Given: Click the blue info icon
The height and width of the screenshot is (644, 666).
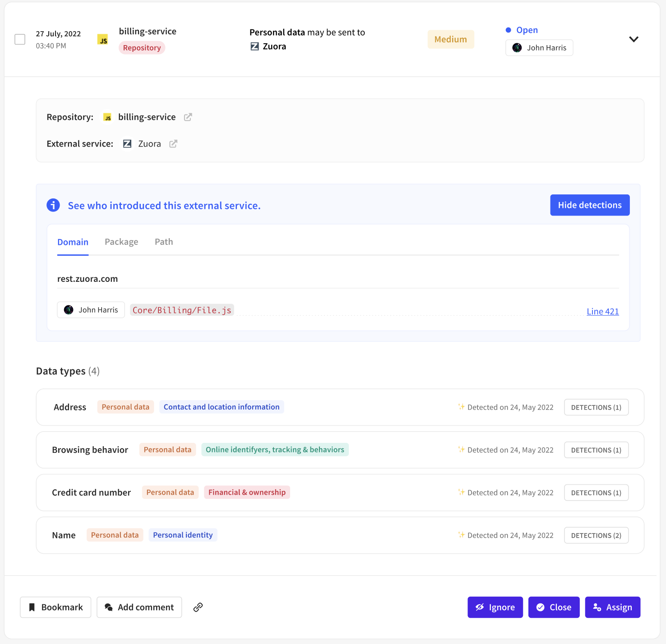Looking at the screenshot, I should 53,205.
